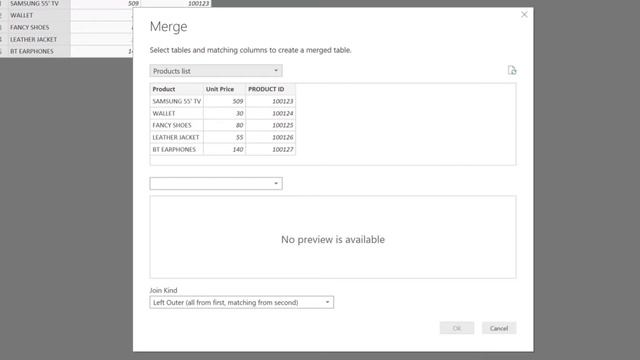
Task: Select the Product column header
Action: click(177, 89)
